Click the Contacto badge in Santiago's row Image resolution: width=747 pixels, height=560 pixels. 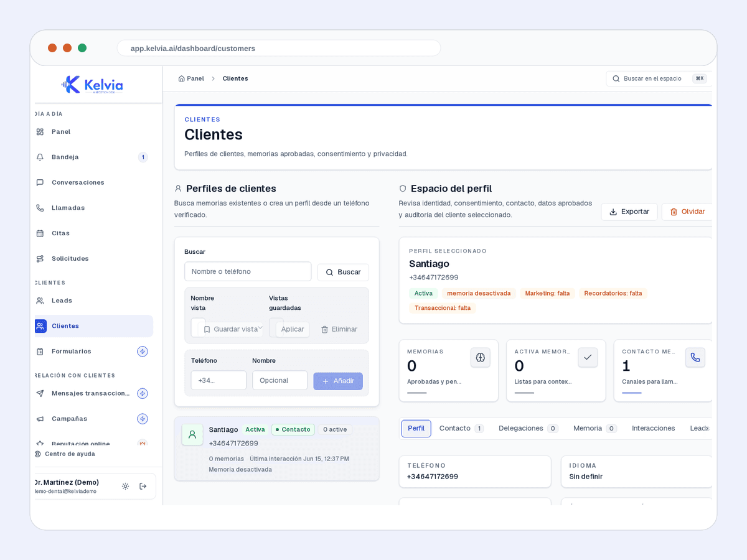(x=293, y=429)
